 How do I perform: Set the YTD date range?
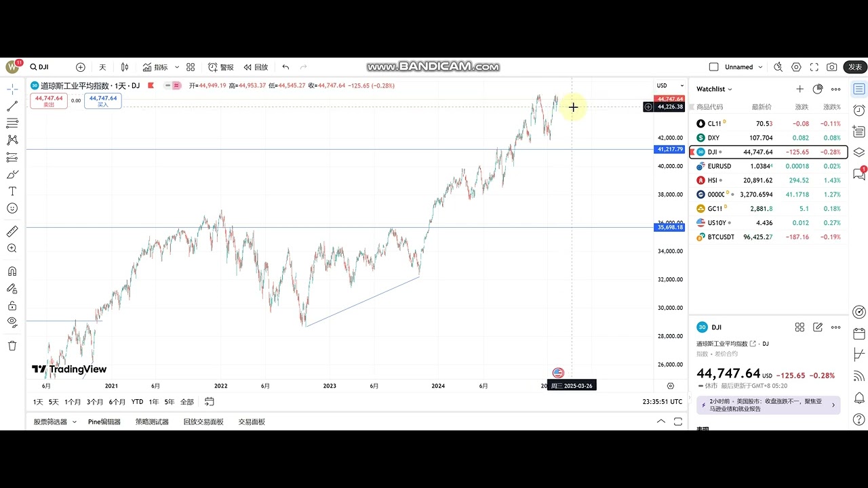pos(137,402)
